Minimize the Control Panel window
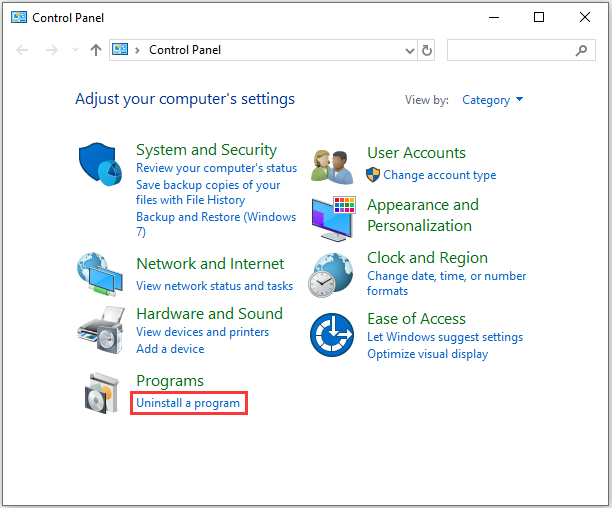The width and height of the screenshot is (612, 508). coord(494,18)
